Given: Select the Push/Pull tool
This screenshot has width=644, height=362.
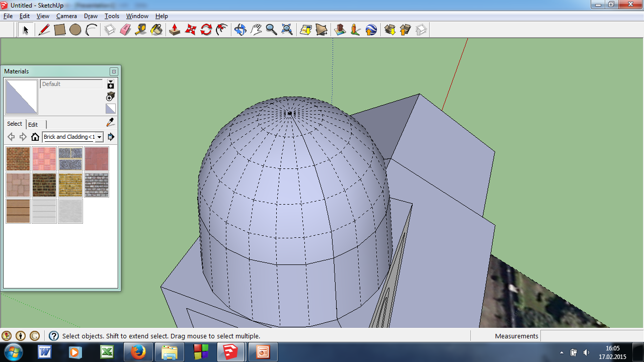Looking at the screenshot, I should coord(175,30).
